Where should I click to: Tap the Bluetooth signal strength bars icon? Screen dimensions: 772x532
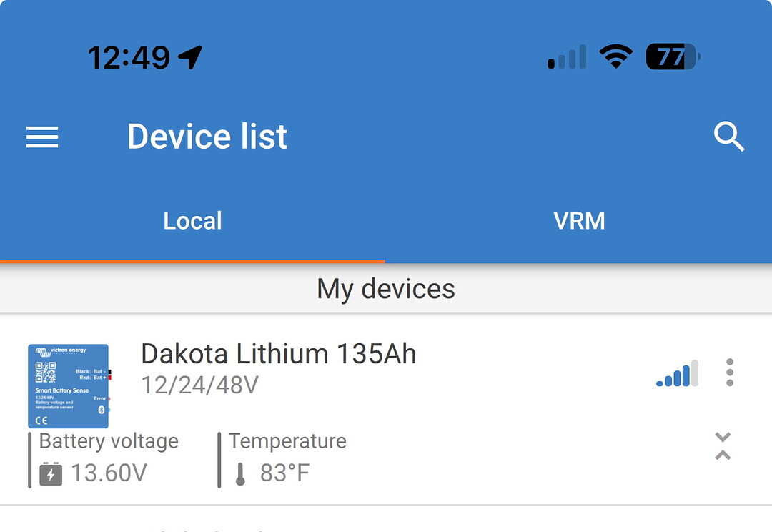click(x=678, y=373)
